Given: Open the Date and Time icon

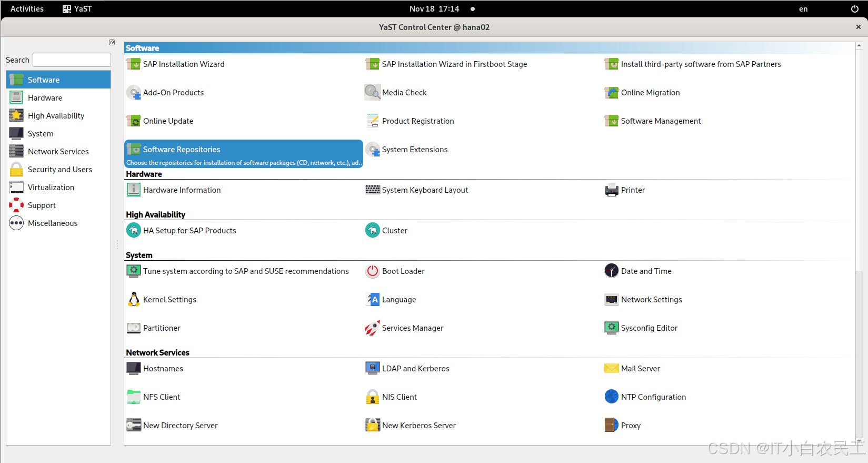Looking at the screenshot, I should [612, 271].
